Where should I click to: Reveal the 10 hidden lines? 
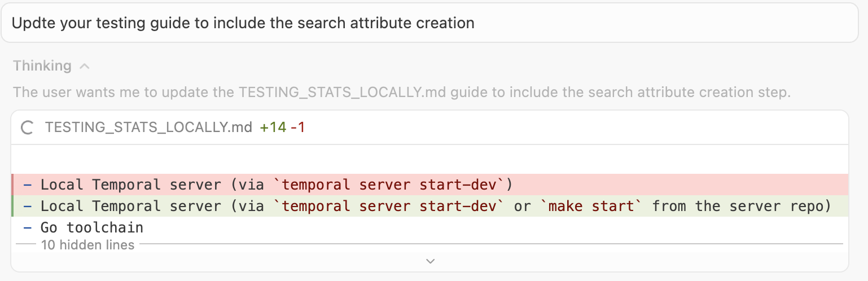(x=87, y=245)
